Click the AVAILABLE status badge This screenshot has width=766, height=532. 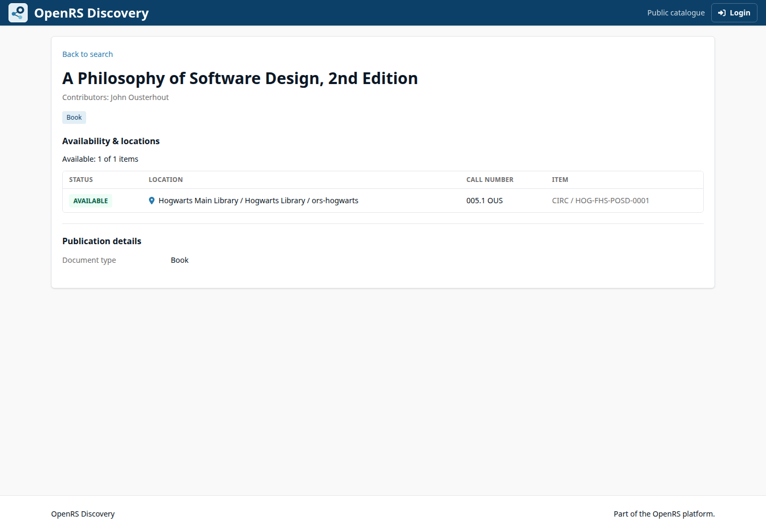coord(90,201)
